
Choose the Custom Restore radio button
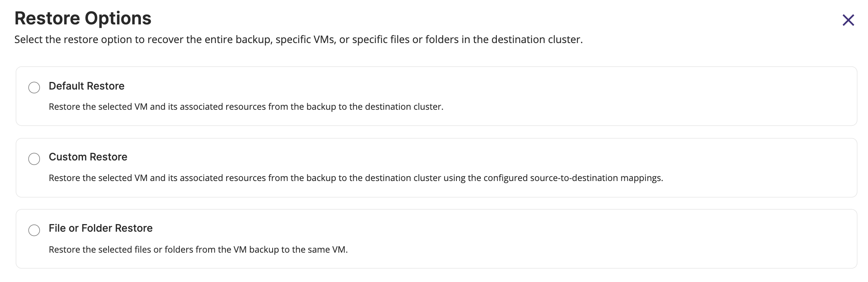[x=34, y=159]
